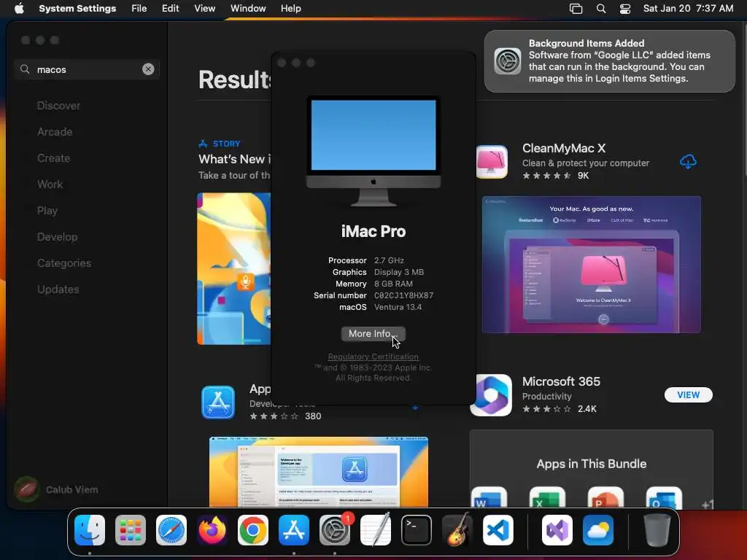Launch GarageBand from the Dock
This screenshot has height=560, width=747.
tap(457, 530)
